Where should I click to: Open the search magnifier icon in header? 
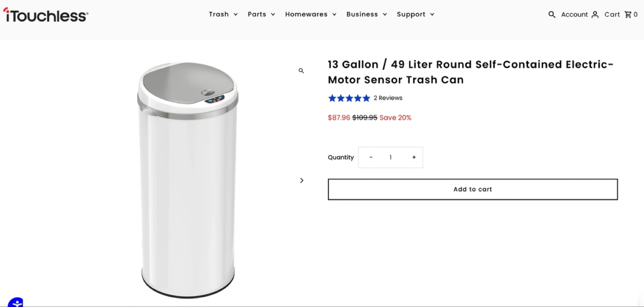(x=552, y=14)
